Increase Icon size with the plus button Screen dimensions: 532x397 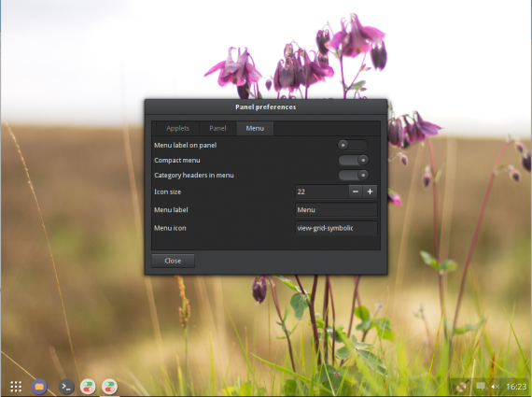pos(370,191)
